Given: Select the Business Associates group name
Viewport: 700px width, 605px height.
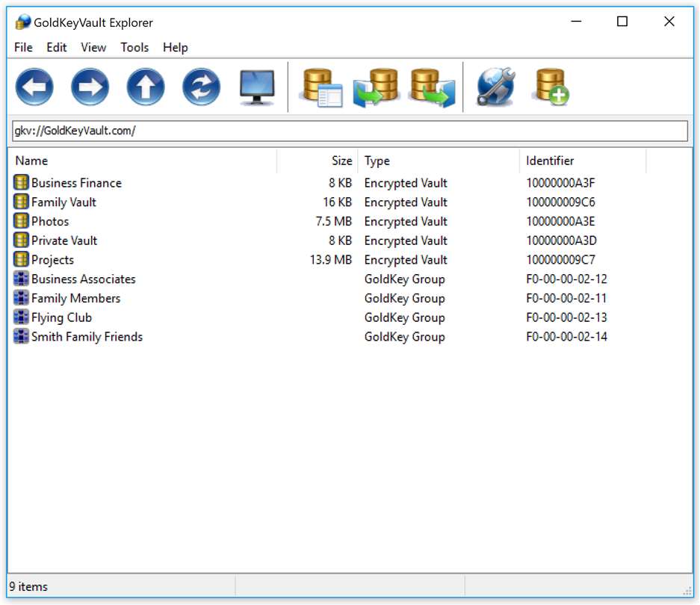Looking at the screenshot, I should point(84,279).
